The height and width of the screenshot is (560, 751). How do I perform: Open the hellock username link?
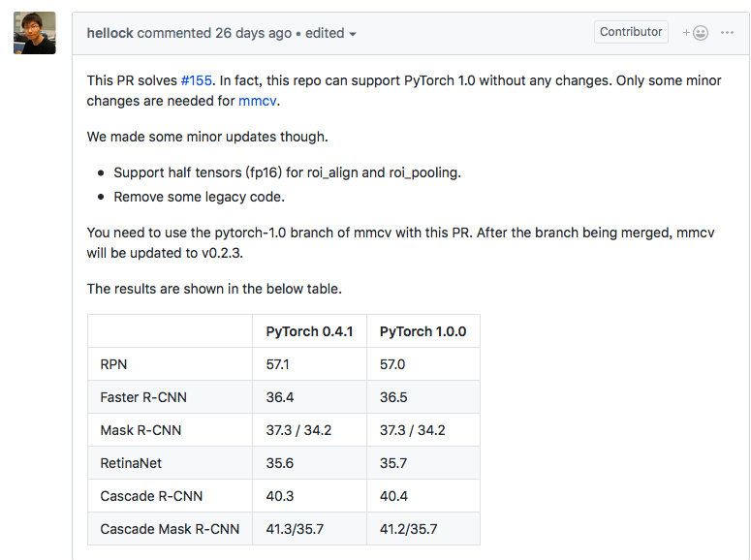110,33
